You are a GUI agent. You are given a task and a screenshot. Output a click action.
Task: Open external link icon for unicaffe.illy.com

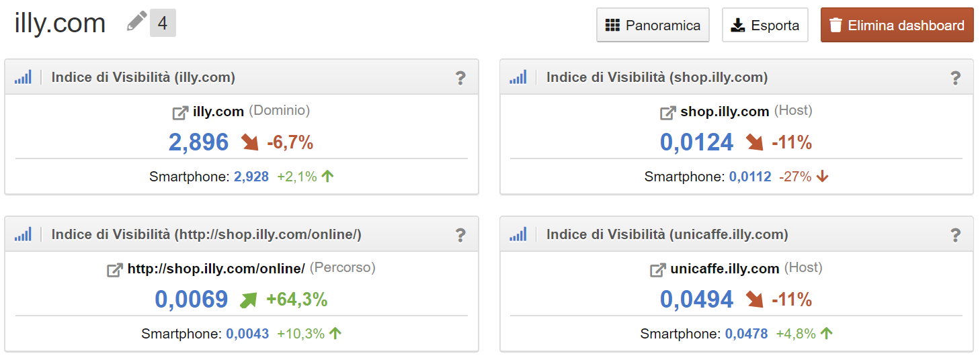pyautogui.click(x=657, y=270)
